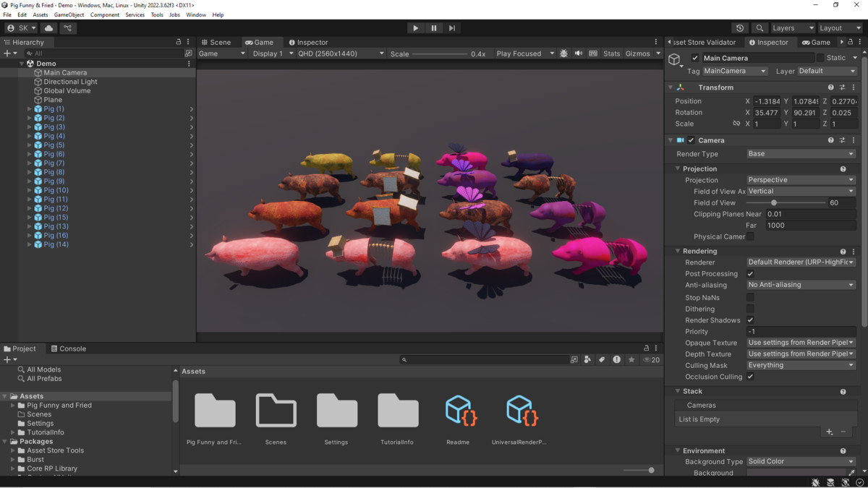Click the Hierarchy search-by-type icon
Image resolution: width=868 pixels, height=488 pixels.
click(189, 53)
